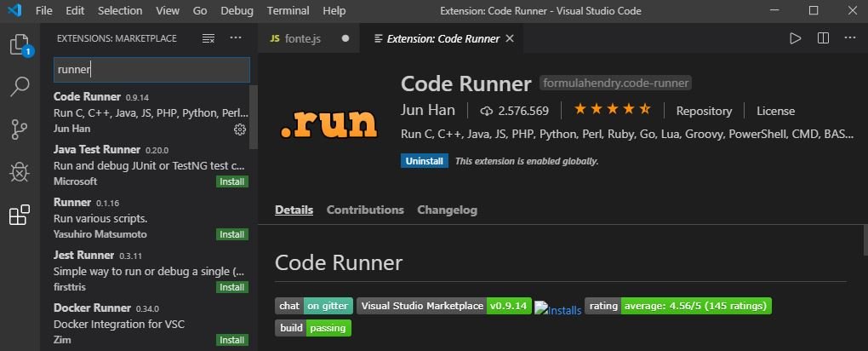Switch to the Contributions tab
868x351 pixels.
(365, 210)
